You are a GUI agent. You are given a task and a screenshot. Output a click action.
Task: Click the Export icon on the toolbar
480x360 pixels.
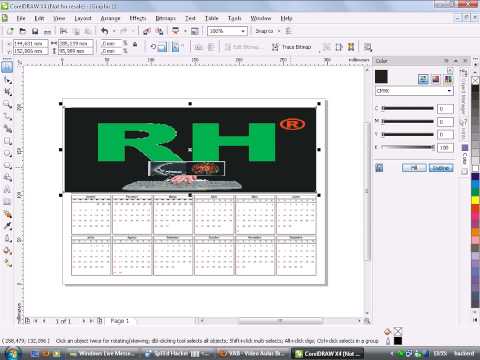click(159, 31)
